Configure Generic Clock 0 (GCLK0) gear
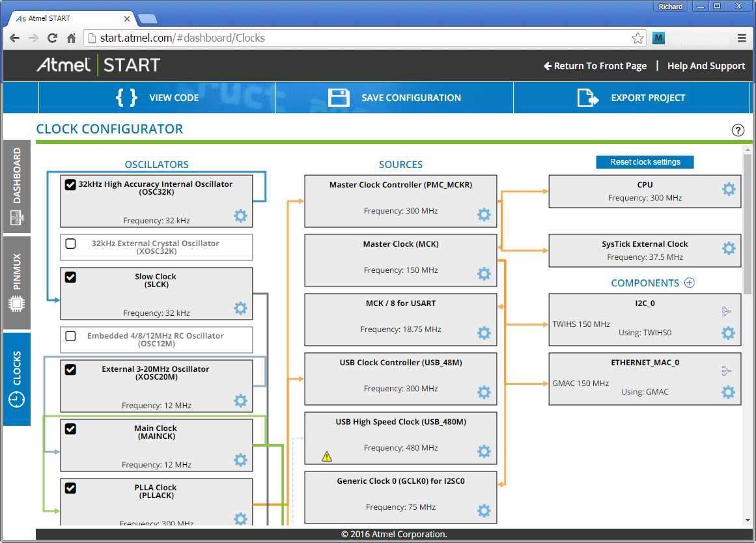This screenshot has width=756, height=543. pyautogui.click(x=484, y=510)
